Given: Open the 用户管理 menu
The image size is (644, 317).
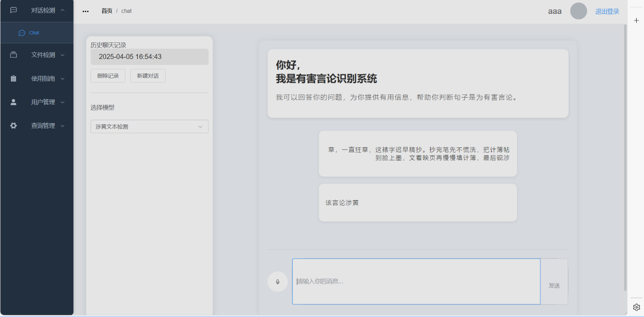Looking at the screenshot, I should (37, 102).
